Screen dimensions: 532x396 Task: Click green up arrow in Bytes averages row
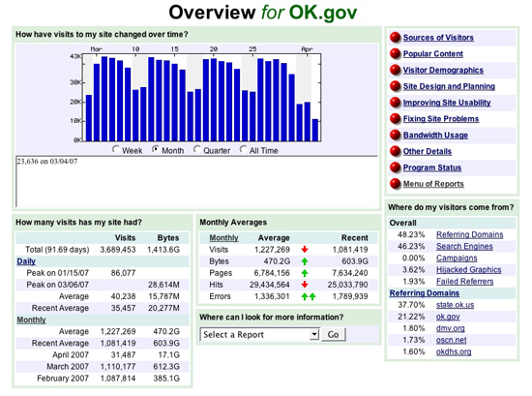[x=305, y=261]
